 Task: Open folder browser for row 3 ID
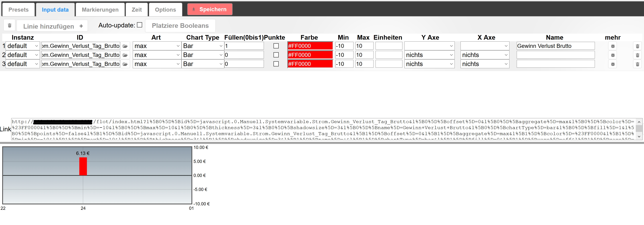coord(125,64)
